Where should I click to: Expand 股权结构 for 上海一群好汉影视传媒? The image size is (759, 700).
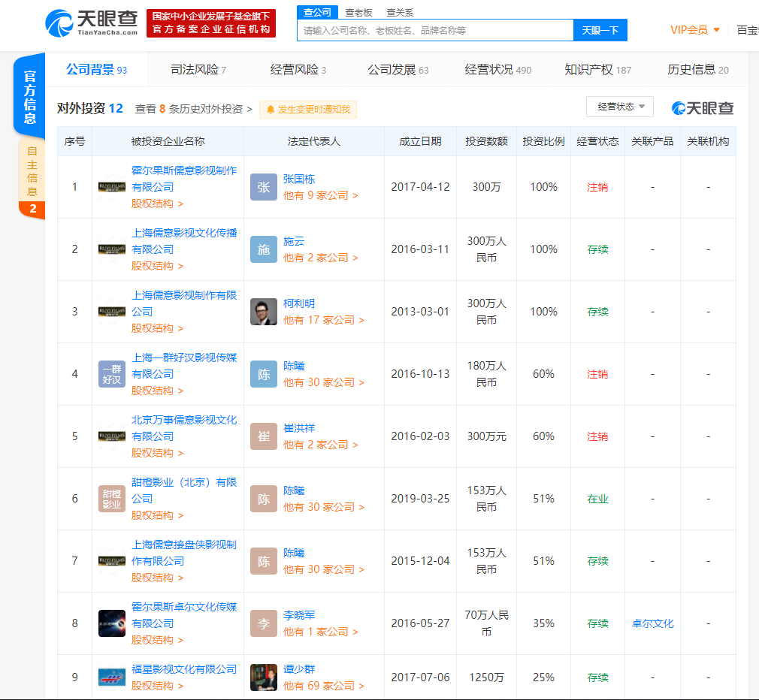(157, 391)
